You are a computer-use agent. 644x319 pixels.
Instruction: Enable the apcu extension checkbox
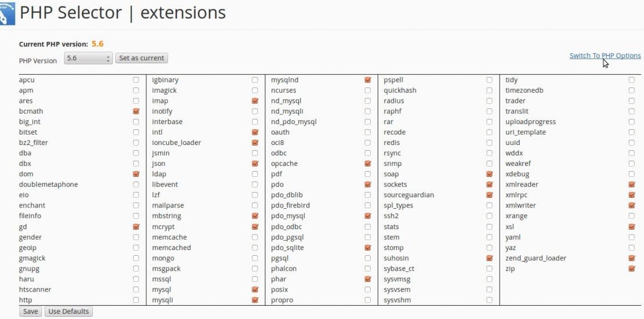coord(136,79)
